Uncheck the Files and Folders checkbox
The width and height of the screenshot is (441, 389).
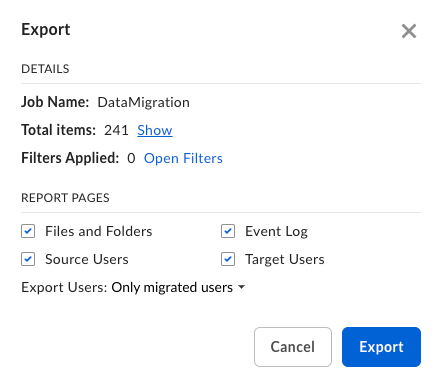tap(28, 231)
